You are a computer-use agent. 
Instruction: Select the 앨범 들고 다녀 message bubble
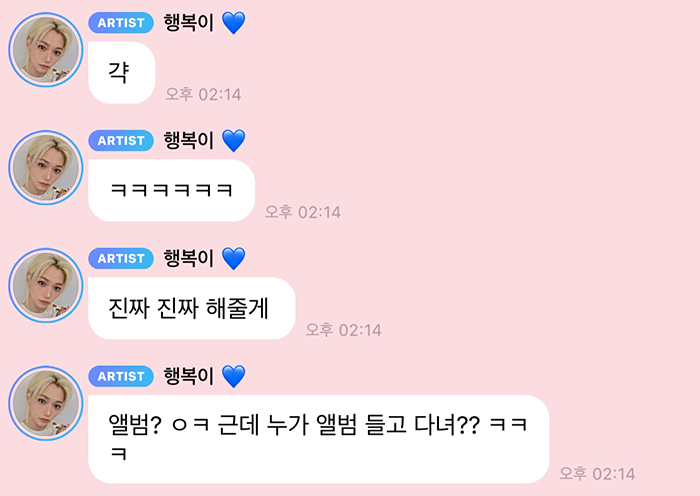pyautogui.click(x=319, y=439)
